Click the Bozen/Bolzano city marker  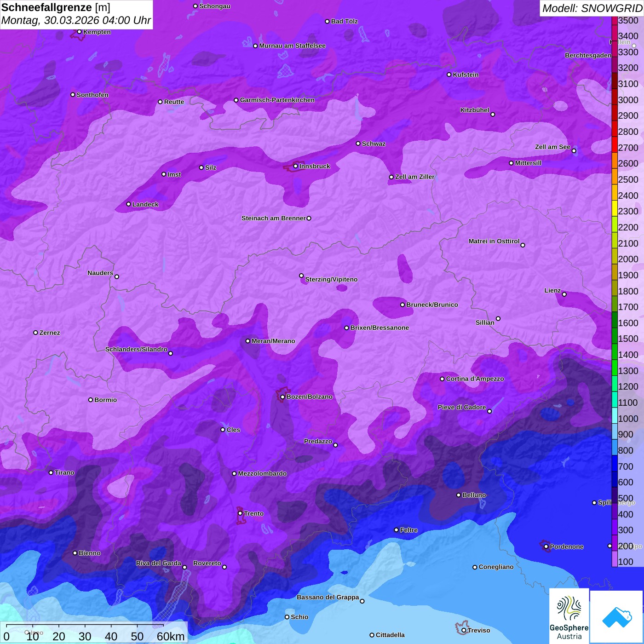coord(282,397)
